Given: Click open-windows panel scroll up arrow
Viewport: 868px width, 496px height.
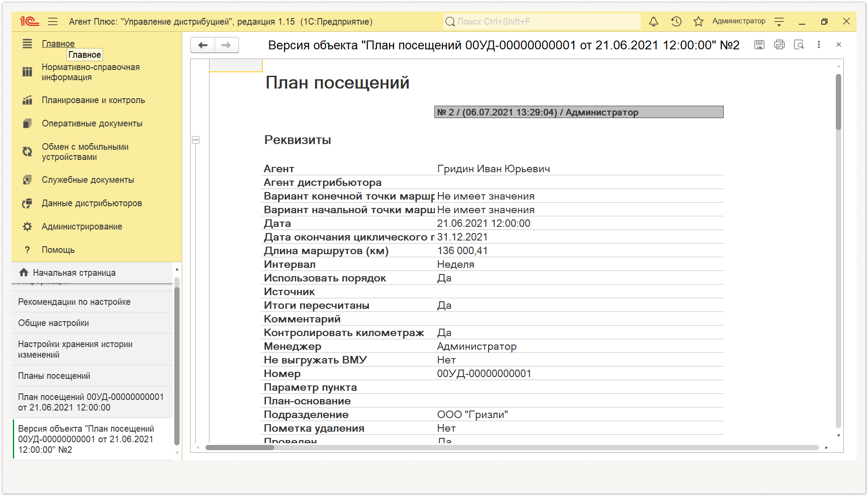Looking at the screenshot, I should [177, 269].
